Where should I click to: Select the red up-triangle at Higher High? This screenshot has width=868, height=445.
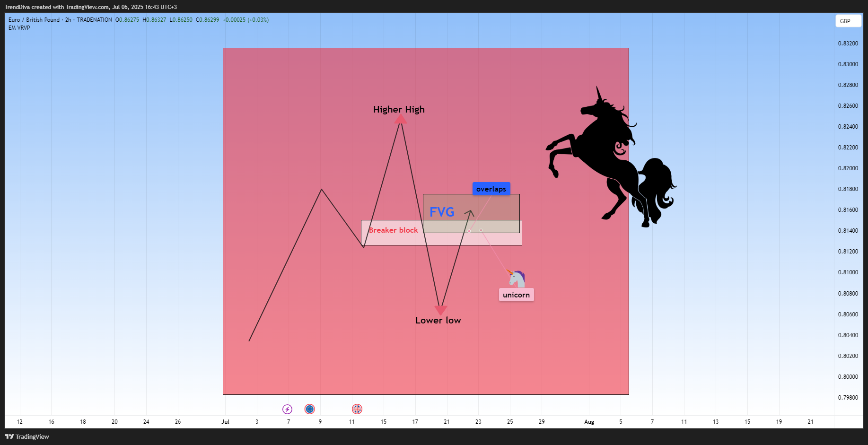coord(401,120)
